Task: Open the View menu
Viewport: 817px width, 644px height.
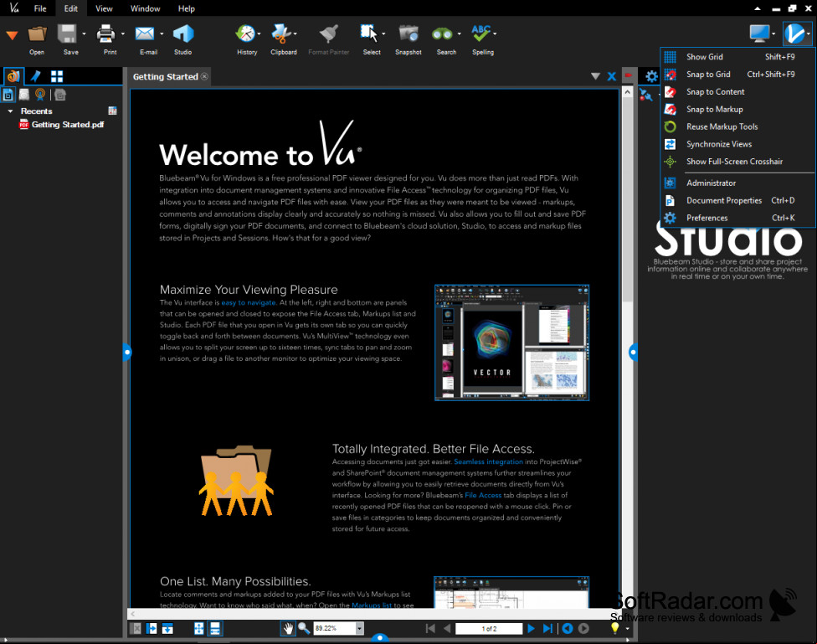Action: [104, 8]
